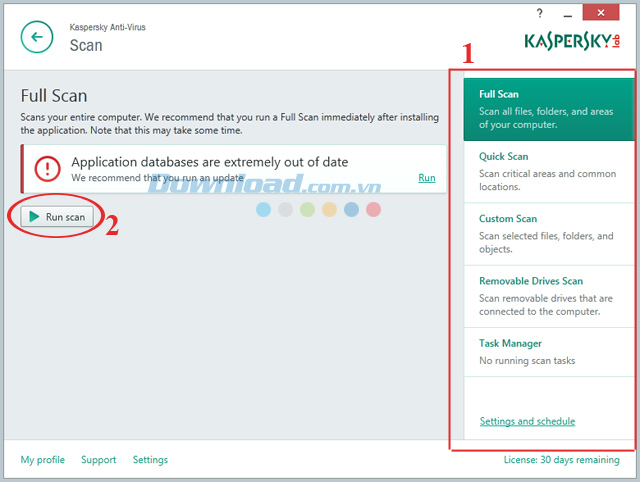This screenshot has height=482, width=640.
Task: Click the 'Scan' page title
Action: click(86, 45)
